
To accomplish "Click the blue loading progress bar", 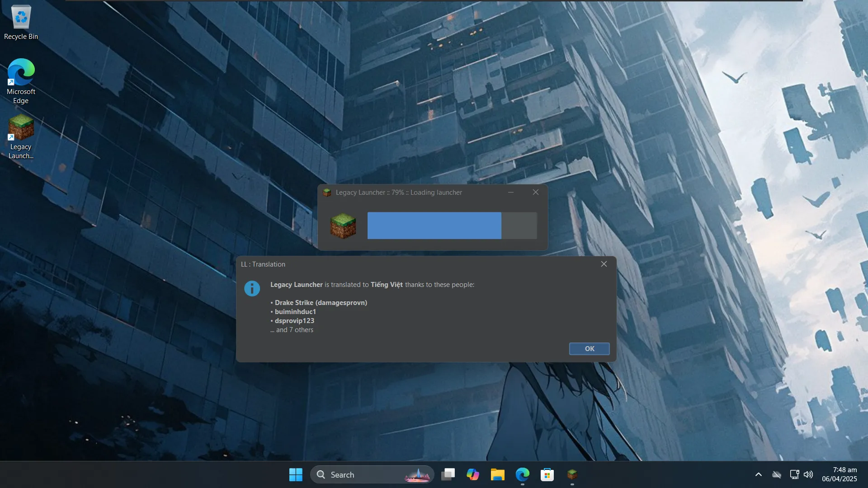I will [x=434, y=225].
